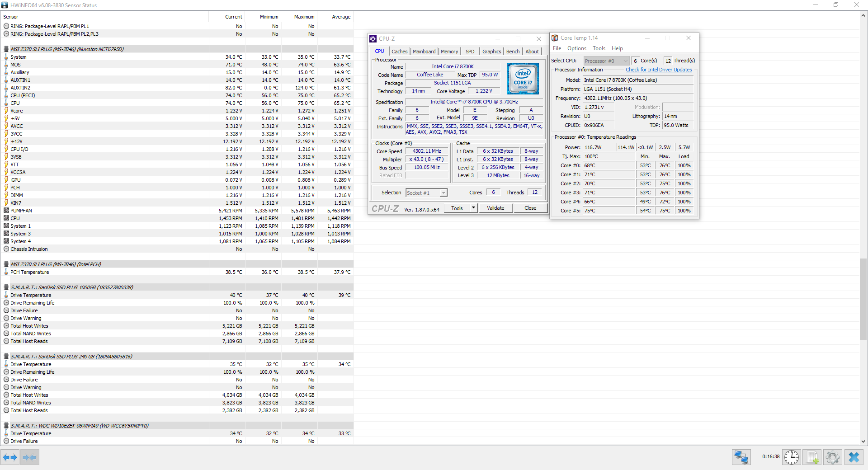Click the Frequency field in Core Temp

(638, 98)
